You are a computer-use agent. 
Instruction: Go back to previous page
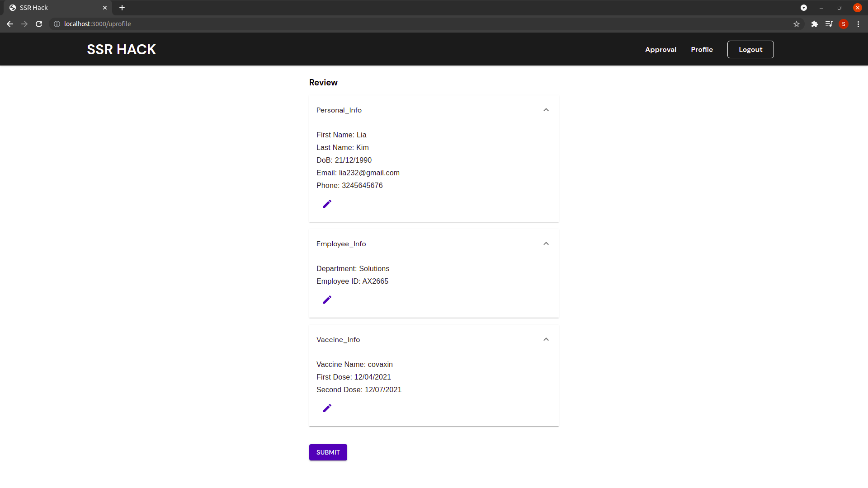point(10,24)
